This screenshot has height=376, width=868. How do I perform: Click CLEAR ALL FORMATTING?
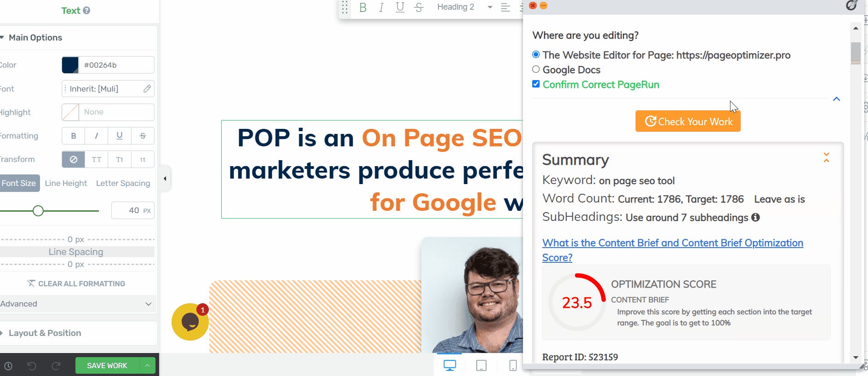point(76,283)
